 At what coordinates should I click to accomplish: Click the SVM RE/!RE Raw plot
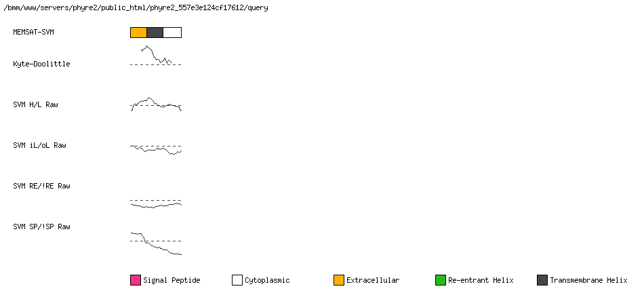point(156,204)
